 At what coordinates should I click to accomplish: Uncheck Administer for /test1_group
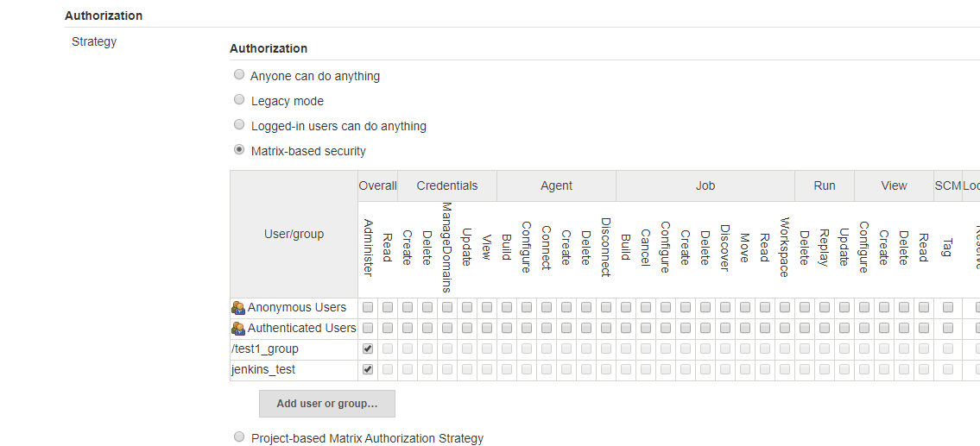[x=368, y=349]
